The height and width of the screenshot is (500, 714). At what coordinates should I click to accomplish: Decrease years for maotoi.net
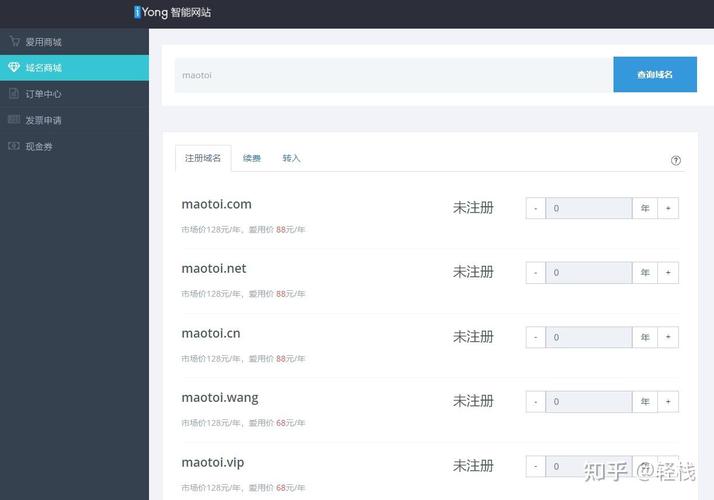(x=536, y=273)
